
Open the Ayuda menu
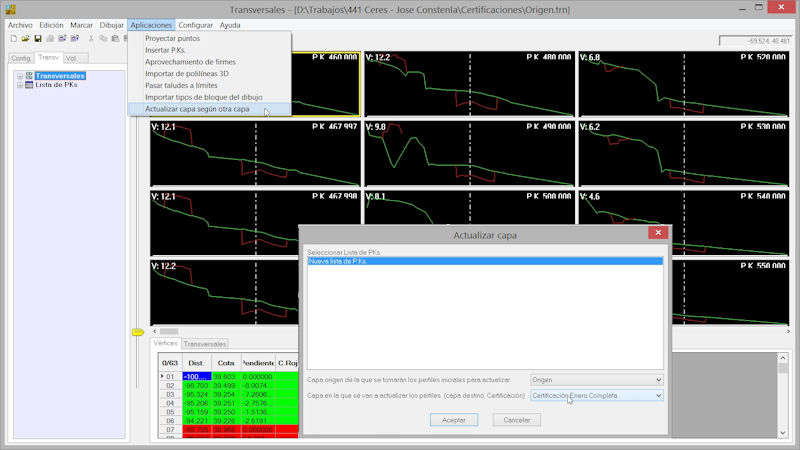coord(230,25)
